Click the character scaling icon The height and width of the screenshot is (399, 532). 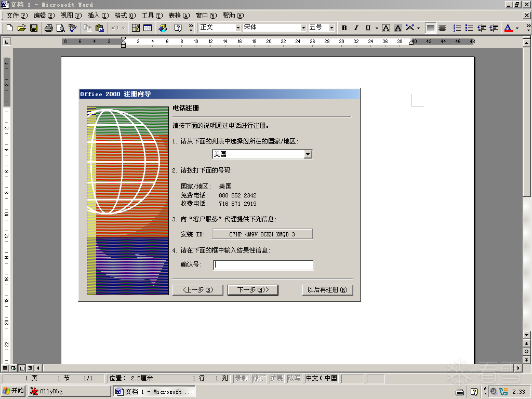[410, 28]
